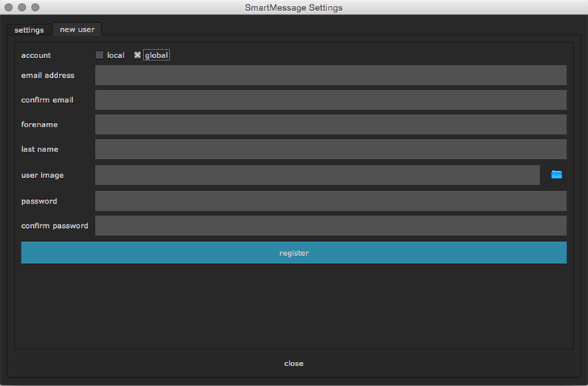588x386 pixels.
Task: Click the account row label
Action: [36, 55]
